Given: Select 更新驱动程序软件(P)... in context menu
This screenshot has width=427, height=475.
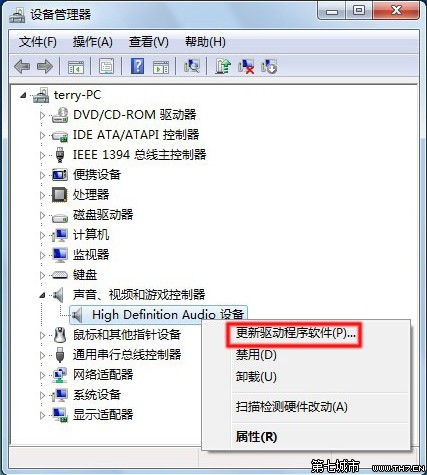Looking at the screenshot, I should (296, 333).
